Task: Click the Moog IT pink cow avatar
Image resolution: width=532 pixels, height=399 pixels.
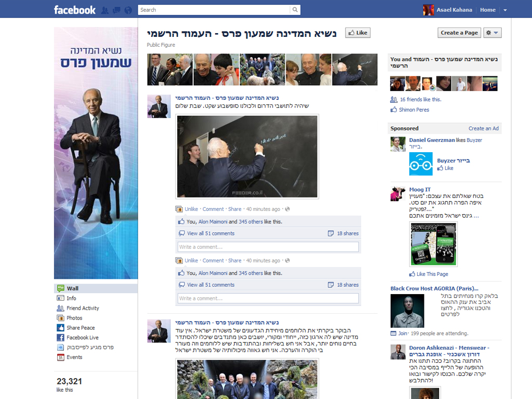Action: [398, 194]
